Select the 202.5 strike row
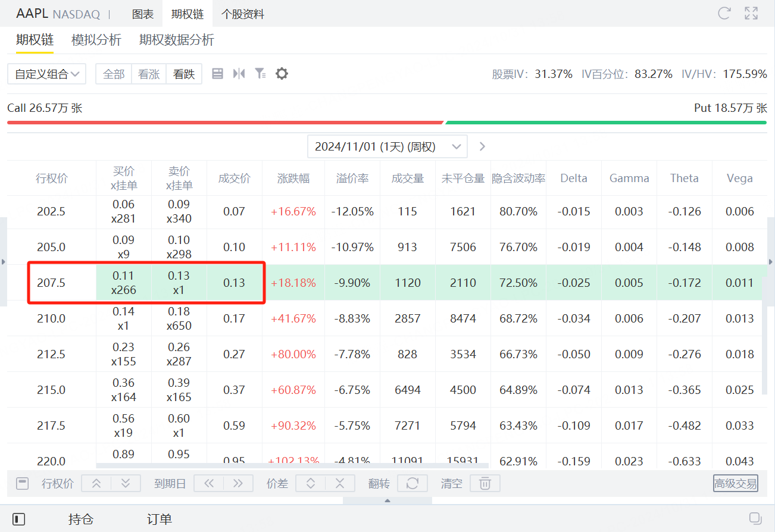This screenshot has width=775, height=532. [x=387, y=211]
